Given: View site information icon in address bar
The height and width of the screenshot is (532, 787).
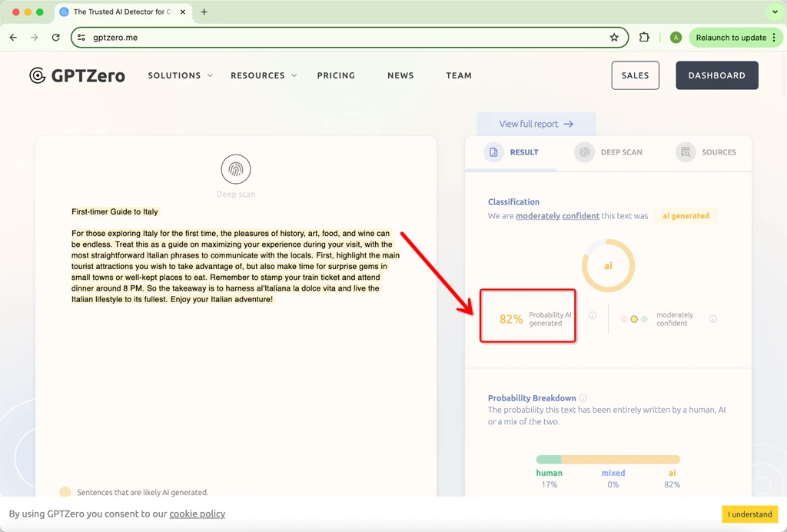Looking at the screenshot, I should [x=81, y=37].
